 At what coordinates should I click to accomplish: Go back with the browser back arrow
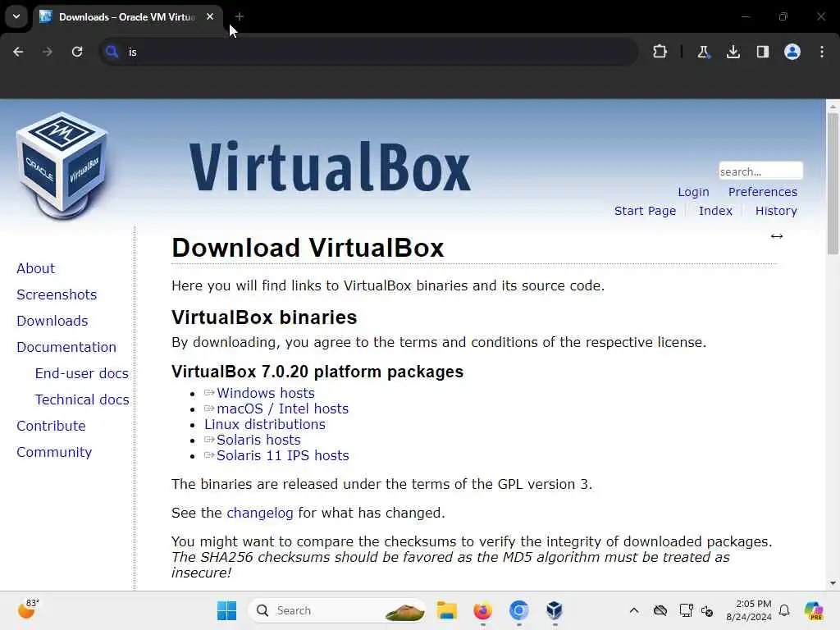pos(18,52)
